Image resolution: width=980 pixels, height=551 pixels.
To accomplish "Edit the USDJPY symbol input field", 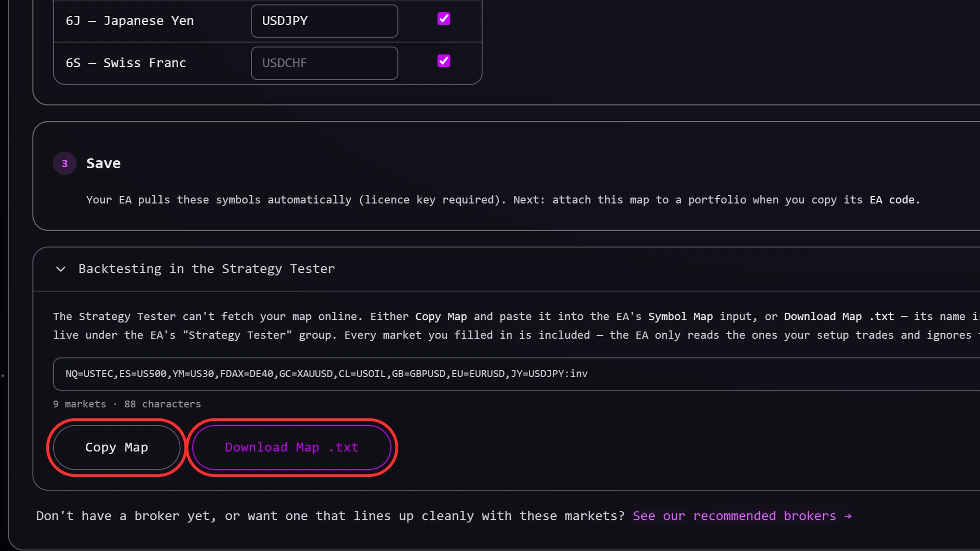I will (x=325, y=21).
